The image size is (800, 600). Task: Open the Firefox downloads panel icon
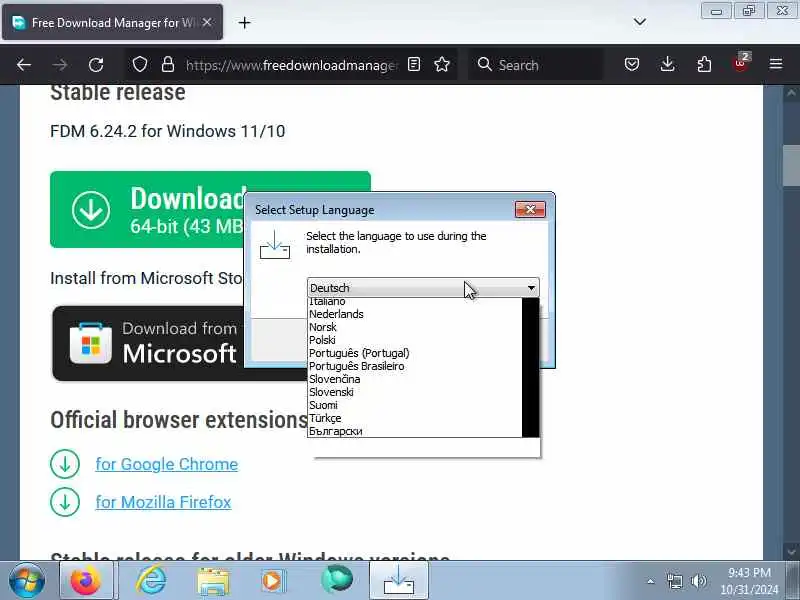coord(667,64)
